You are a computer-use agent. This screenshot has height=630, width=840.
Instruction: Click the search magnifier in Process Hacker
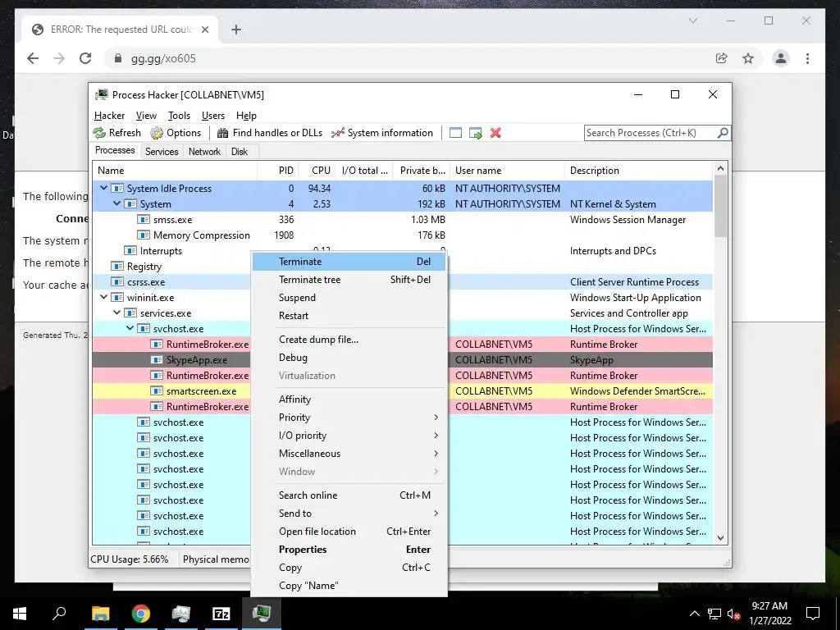click(723, 132)
